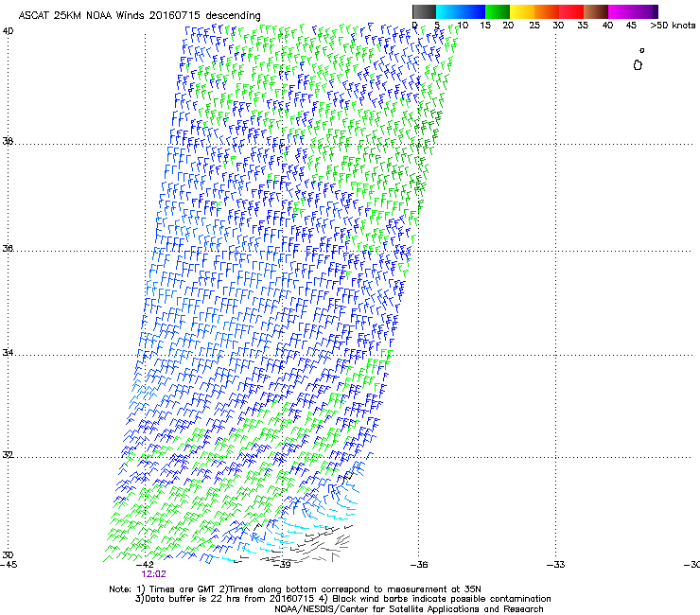Click longitude label '-36'
The width and height of the screenshot is (700, 615).
tap(419, 565)
